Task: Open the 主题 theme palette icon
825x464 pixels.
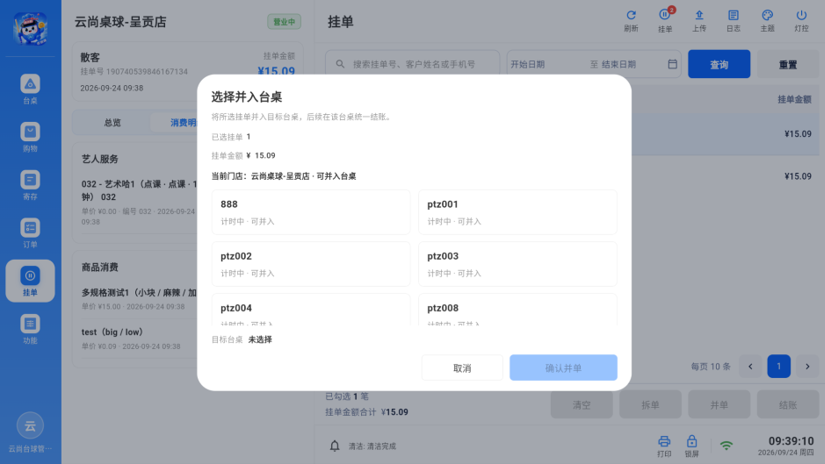Action: click(x=767, y=21)
